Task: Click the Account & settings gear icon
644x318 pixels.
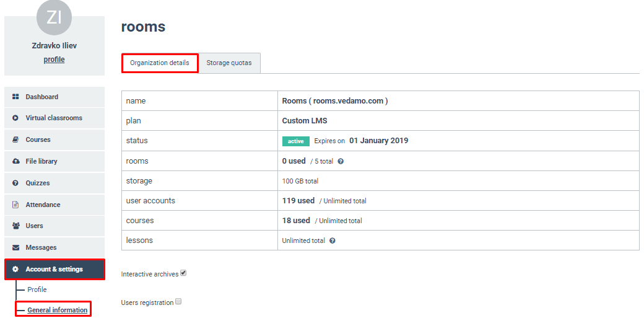Action: (15, 269)
